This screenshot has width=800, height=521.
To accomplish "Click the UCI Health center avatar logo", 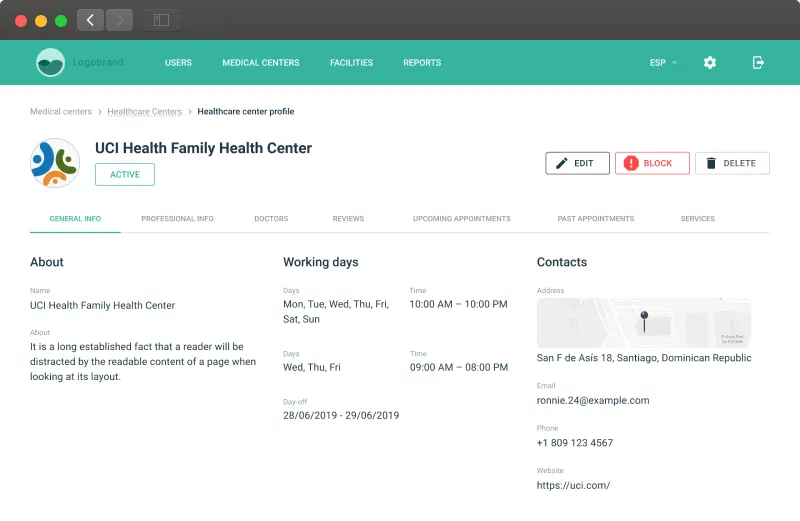I will [55, 163].
